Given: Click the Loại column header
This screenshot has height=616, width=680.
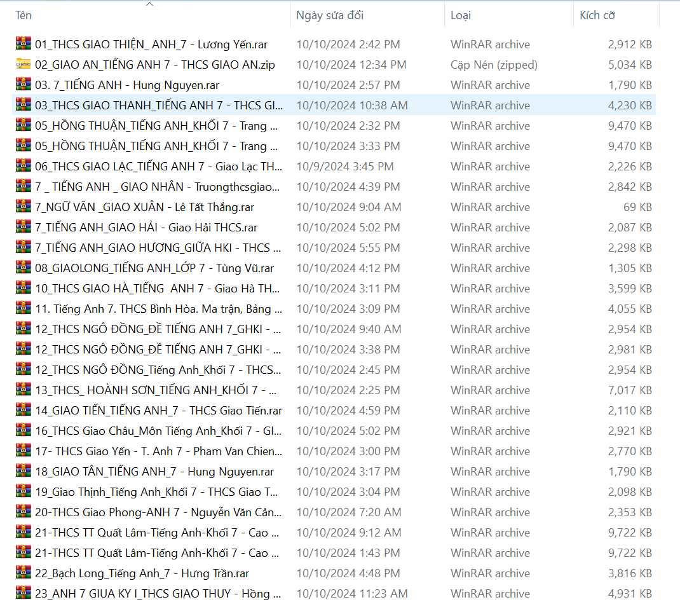Looking at the screenshot, I should tap(461, 16).
